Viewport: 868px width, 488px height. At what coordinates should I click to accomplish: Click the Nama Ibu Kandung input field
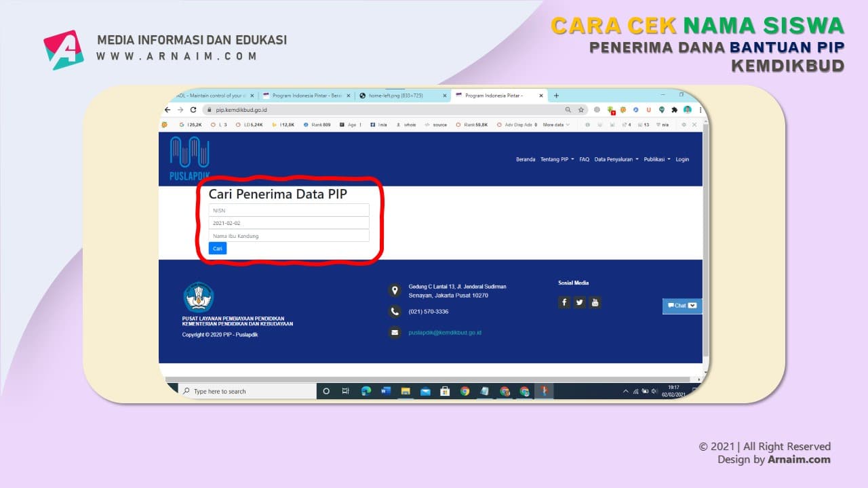(289, 236)
